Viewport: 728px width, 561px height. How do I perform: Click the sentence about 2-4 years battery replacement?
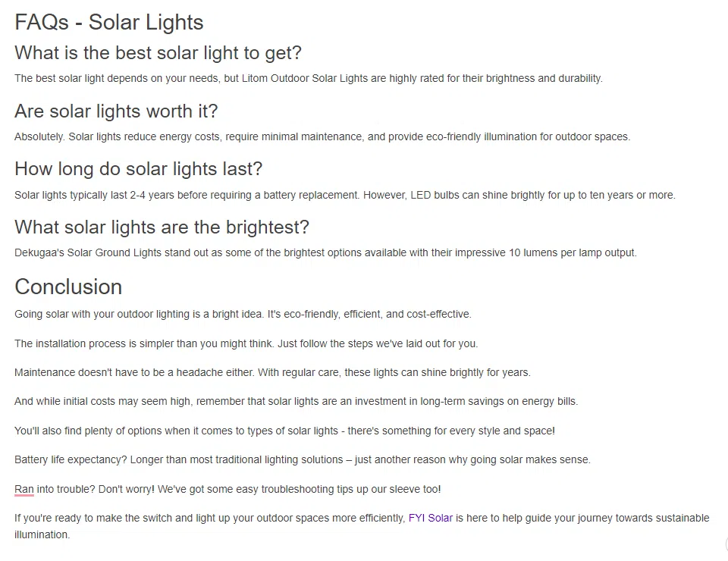coord(344,196)
